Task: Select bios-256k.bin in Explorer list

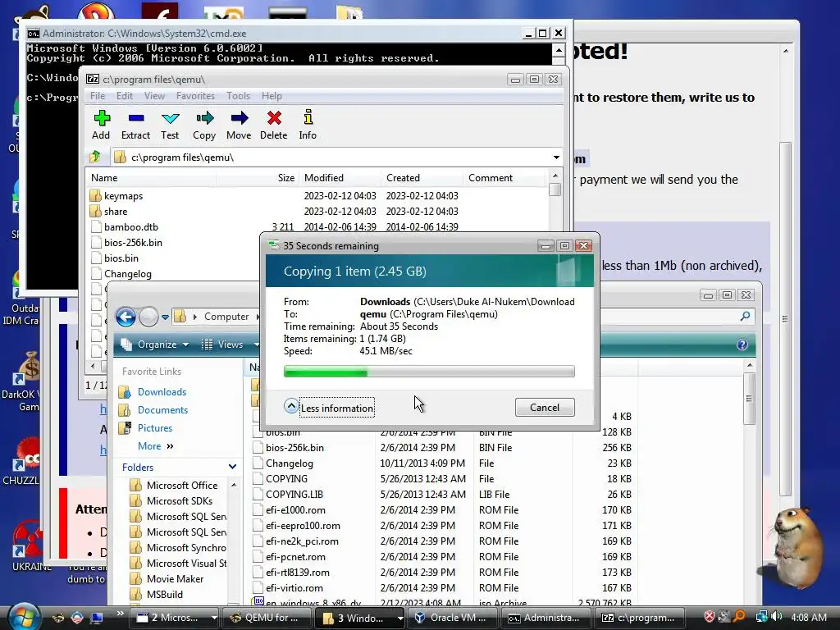Action: pos(294,447)
